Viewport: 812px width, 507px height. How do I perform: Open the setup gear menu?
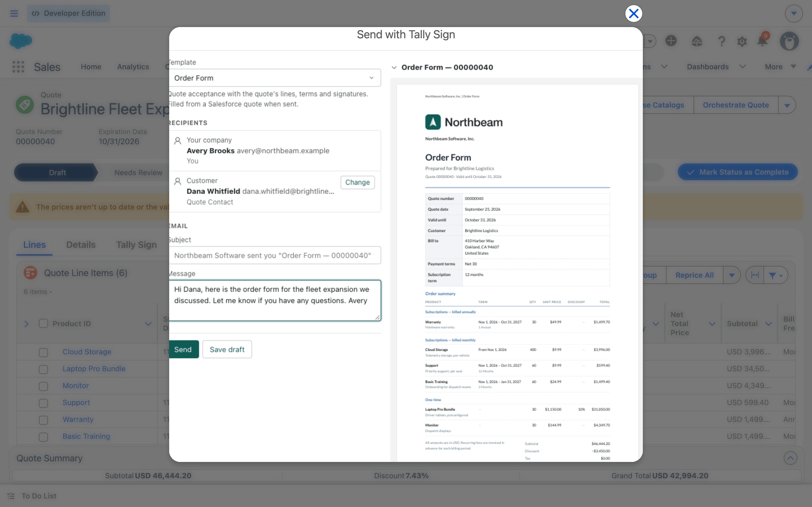(742, 42)
